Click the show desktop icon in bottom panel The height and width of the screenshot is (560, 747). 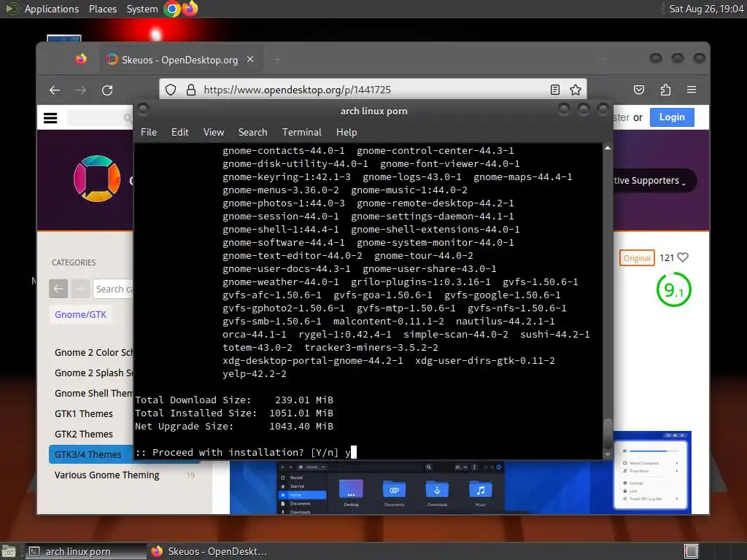(8, 551)
